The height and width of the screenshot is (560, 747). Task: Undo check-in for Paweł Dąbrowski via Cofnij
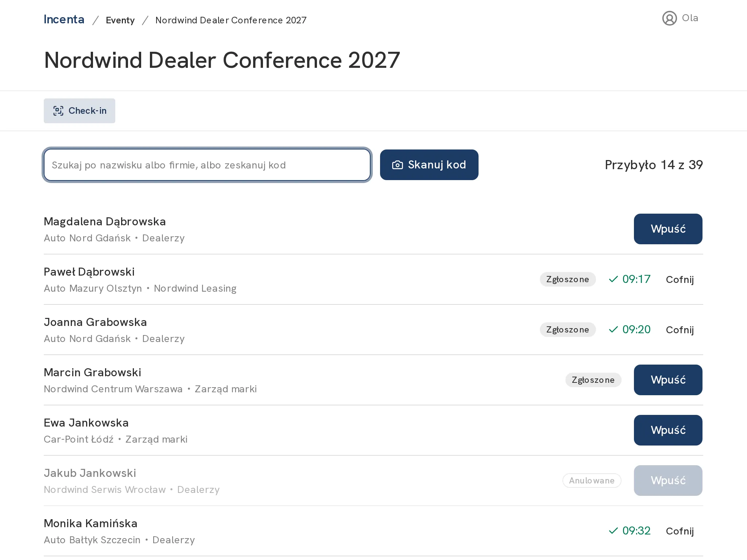(x=680, y=280)
